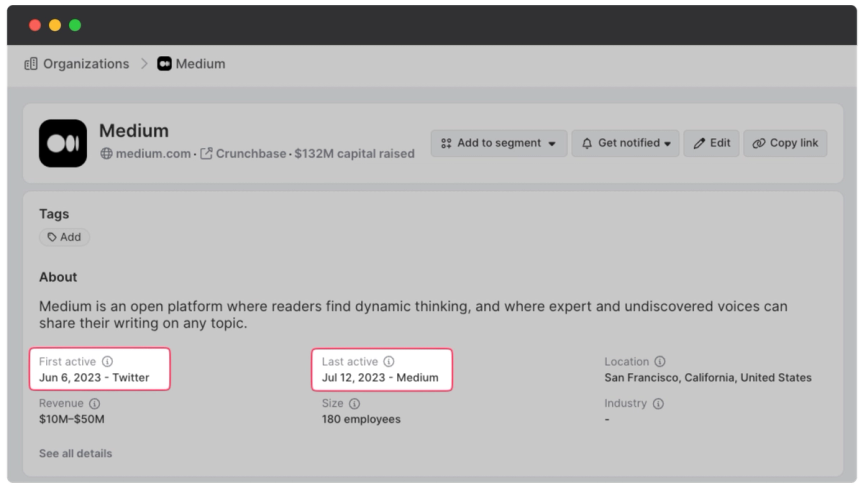863x488 pixels.
Task: Click the About description paragraph
Action: click(x=413, y=315)
